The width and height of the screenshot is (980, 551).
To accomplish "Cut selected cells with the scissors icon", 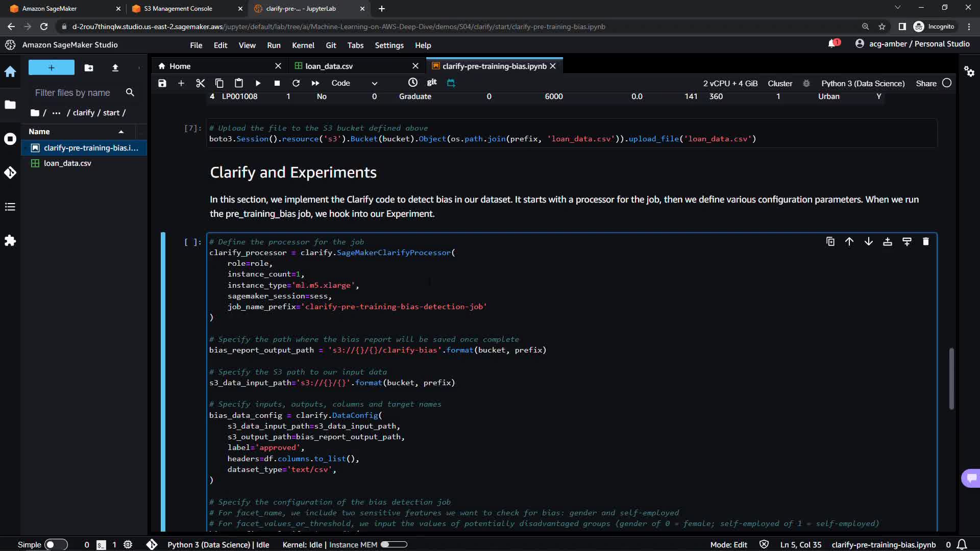I will [x=200, y=83].
